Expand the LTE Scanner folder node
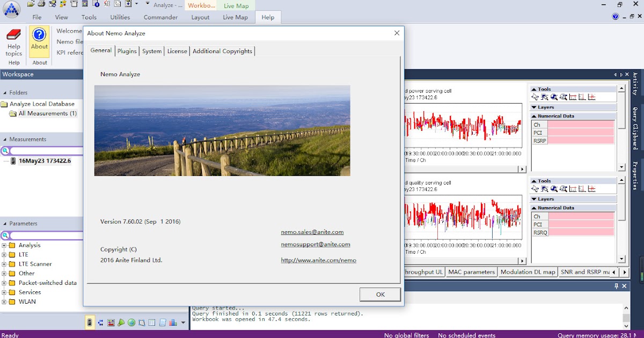 4,264
